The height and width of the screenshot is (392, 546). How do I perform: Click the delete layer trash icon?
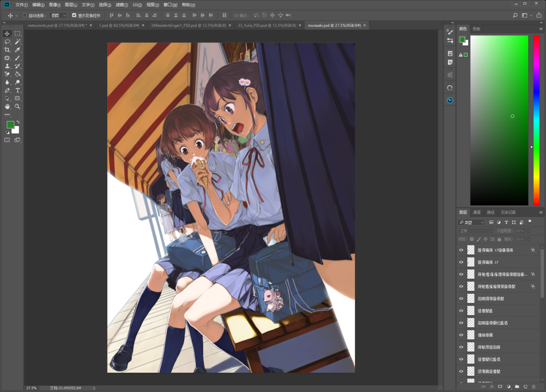coord(534,386)
